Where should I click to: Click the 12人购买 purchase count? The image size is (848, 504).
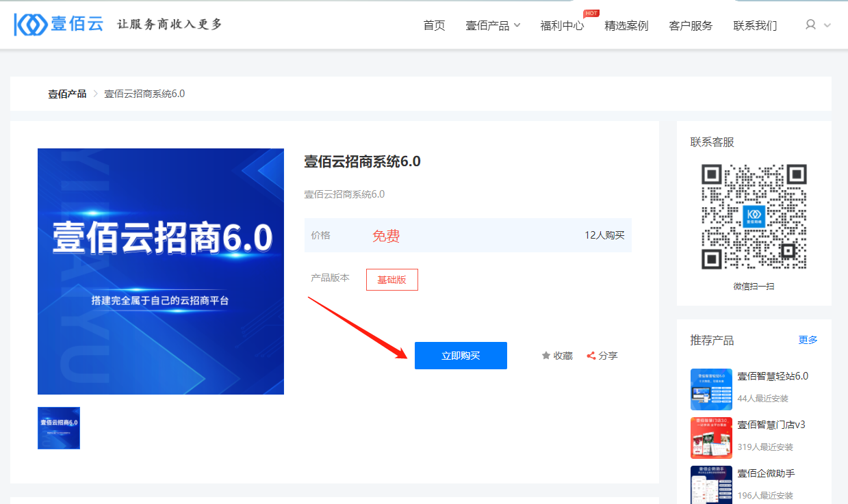pos(604,235)
